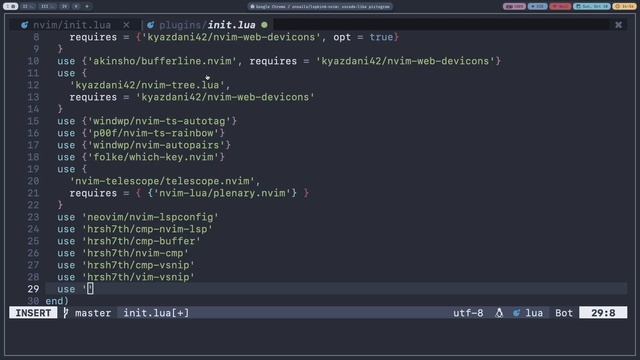Switch to workspace III in the top bar
This screenshot has width=640, height=360.
click(x=47, y=6)
